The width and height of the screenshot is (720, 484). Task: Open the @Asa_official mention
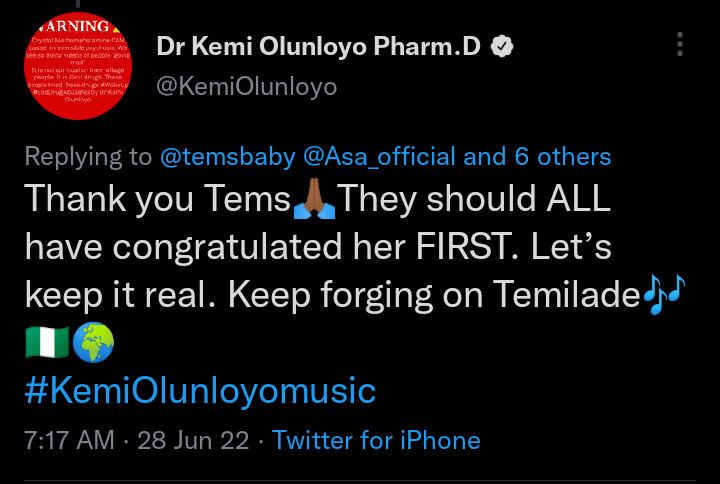[x=385, y=157]
